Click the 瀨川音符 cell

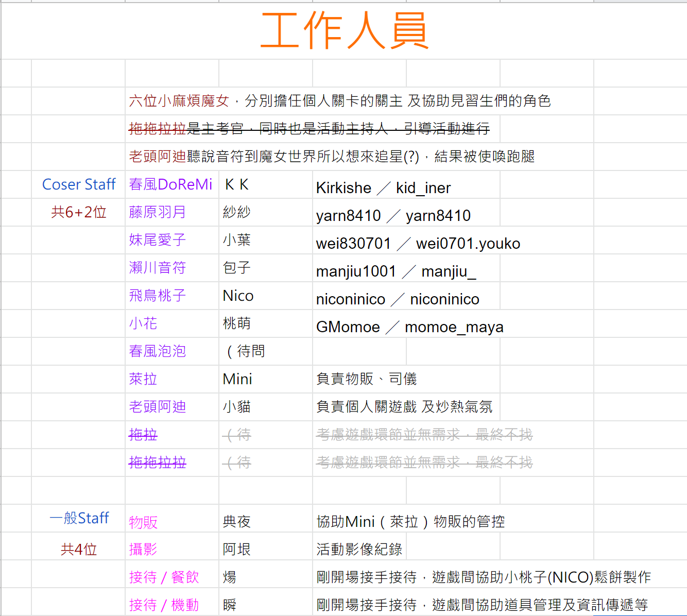click(172, 268)
